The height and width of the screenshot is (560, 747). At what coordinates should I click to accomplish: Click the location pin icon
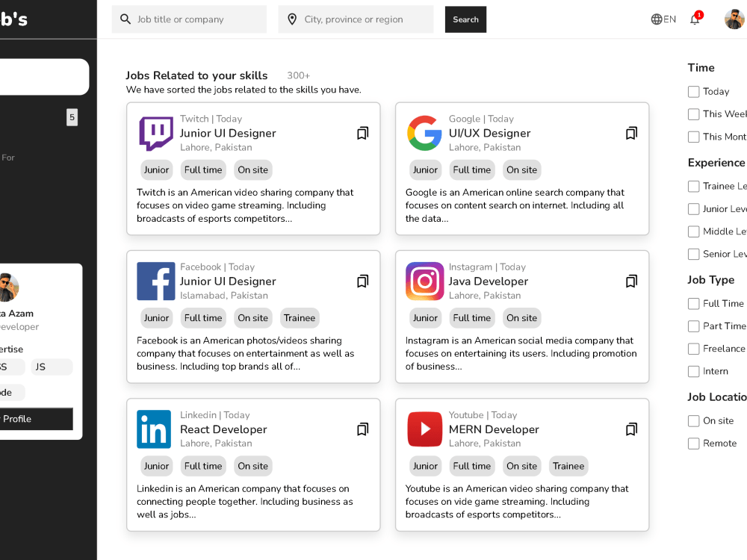[x=292, y=19]
